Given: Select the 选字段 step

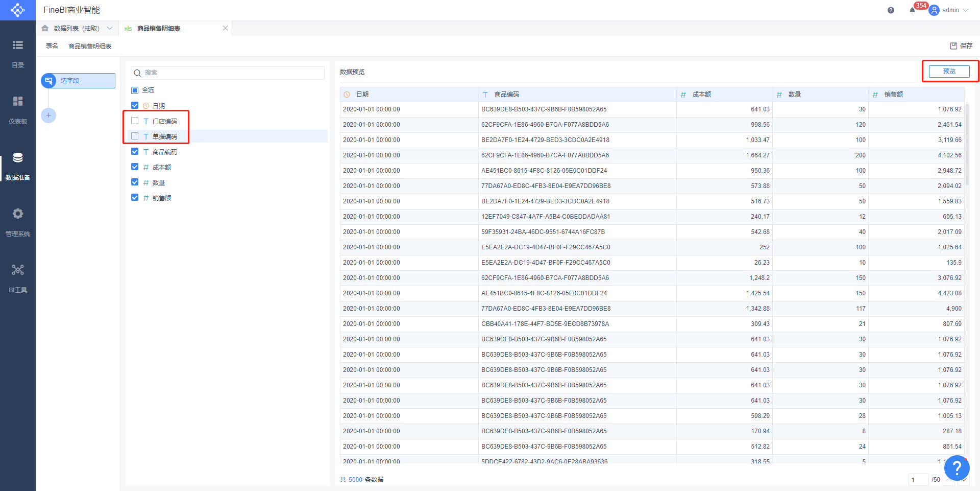Looking at the screenshot, I should [x=78, y=81].
